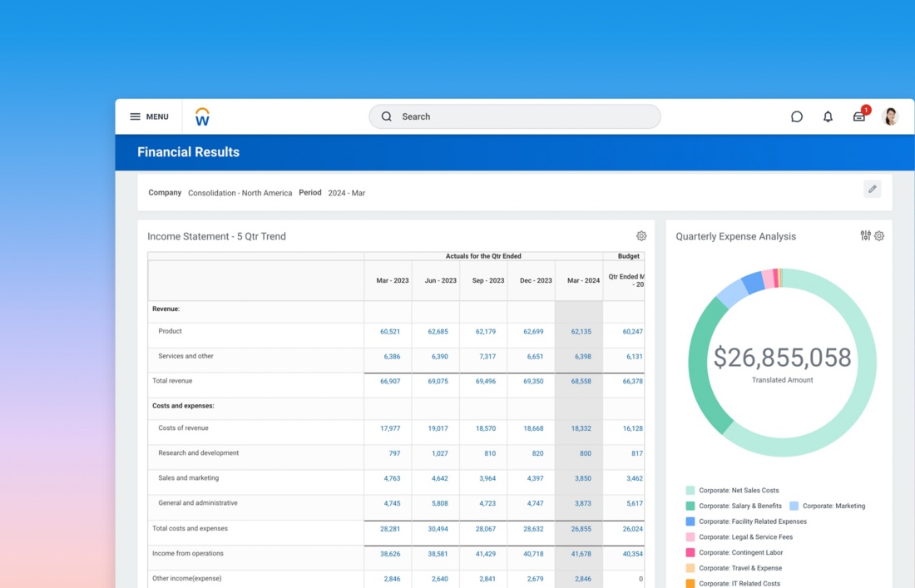
Task: Toggle Corporate: Salary & Benefits legend item
Action: coord(739,506)
